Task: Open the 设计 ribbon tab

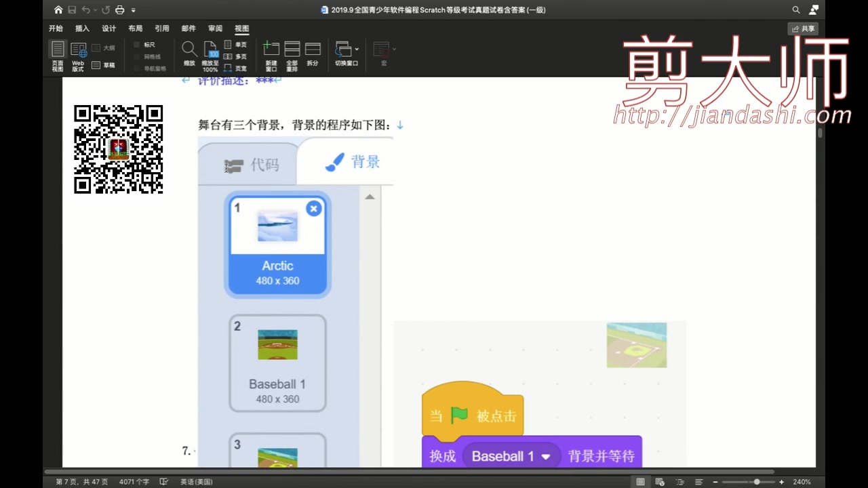Action: pos(108,28)
